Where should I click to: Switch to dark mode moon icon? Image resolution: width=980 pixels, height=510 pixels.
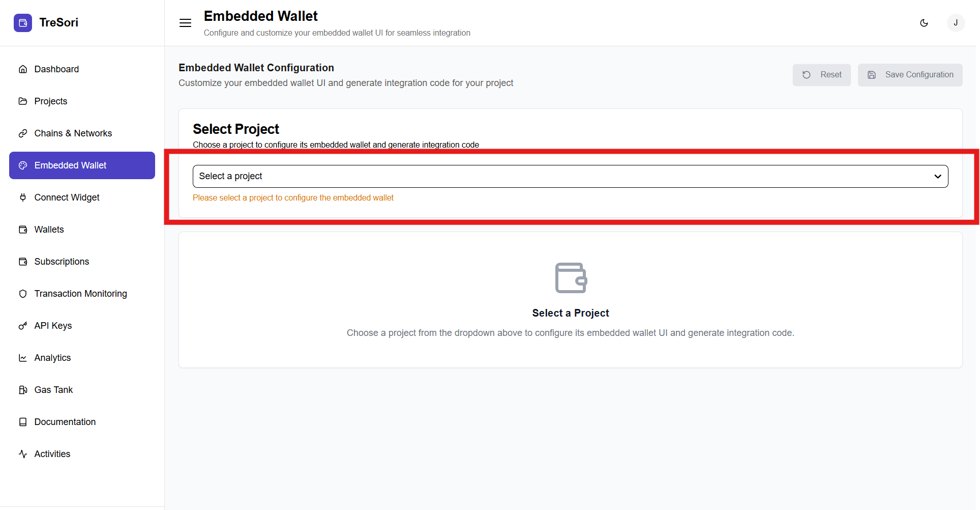pos(924,23)
